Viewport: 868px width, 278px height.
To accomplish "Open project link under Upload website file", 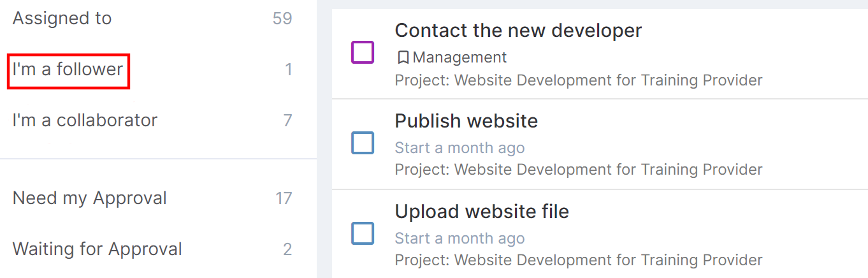I will pyautogui.click(x=579, y=260).
